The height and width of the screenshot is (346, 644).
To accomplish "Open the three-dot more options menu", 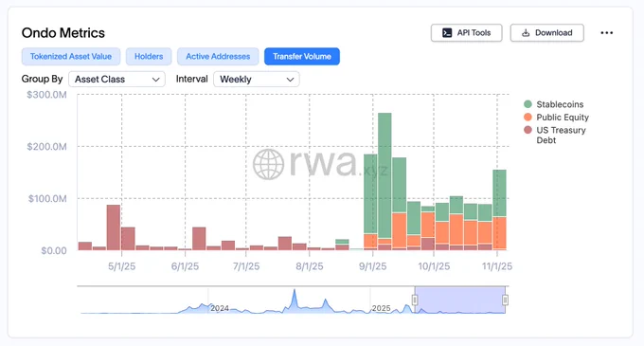I will pyautogui.click(x=607, y=33).
